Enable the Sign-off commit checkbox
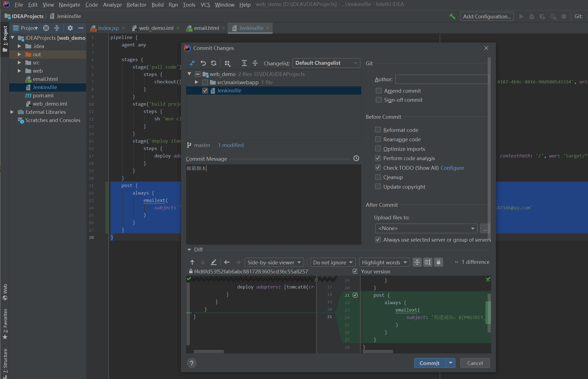The image size is (588, 379). [379, 100]
